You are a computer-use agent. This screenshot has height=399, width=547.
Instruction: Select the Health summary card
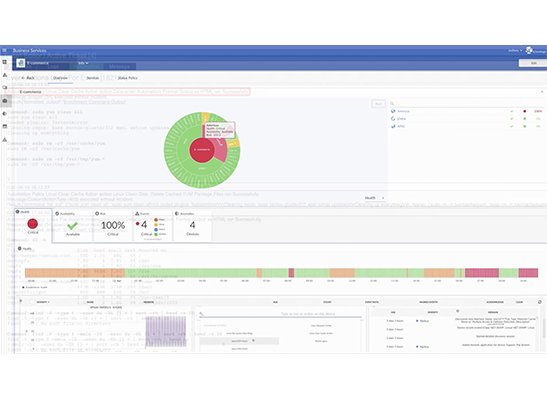pyautogui.click(x=33, y=225)
